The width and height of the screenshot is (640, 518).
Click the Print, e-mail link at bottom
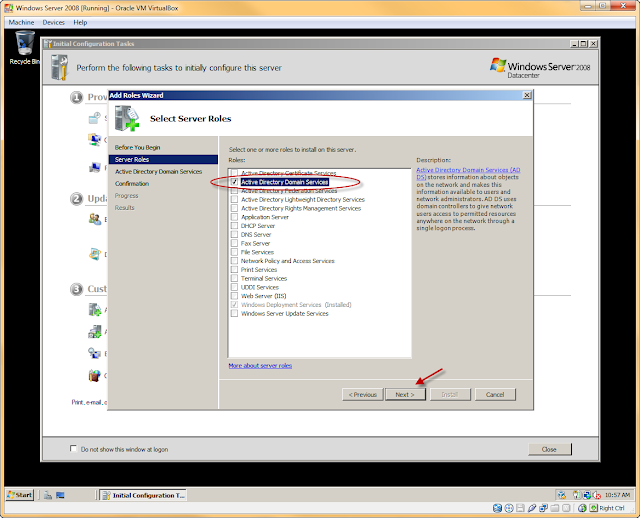pos(89,402)
